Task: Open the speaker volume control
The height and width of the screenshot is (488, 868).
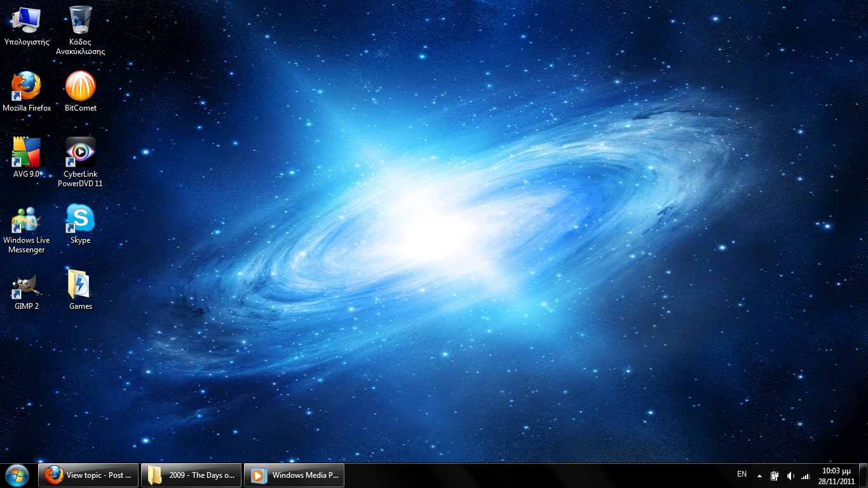Action: [x=790, y=475]
